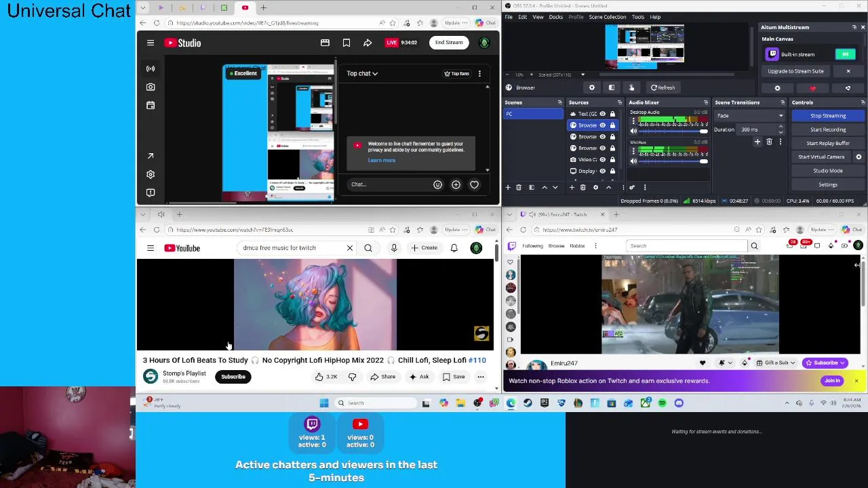Open the OBS Tools menu
Image resolution: width=868 pixels, height=488 pixels.
pyautogui.click(x=638, y=17)
